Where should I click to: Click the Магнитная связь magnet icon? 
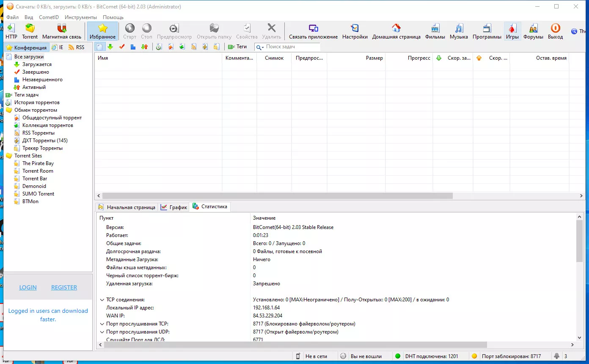(x=62, y=29)
